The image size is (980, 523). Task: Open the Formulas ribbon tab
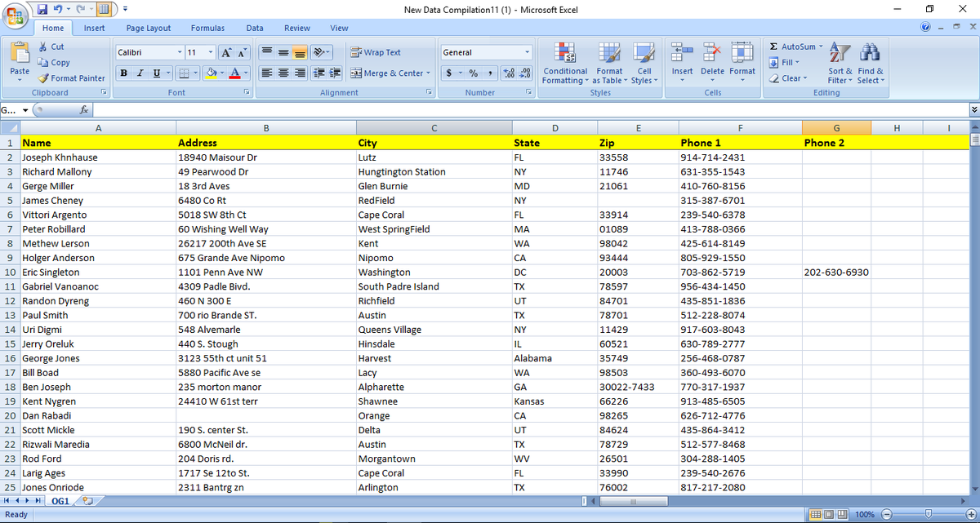207,28
